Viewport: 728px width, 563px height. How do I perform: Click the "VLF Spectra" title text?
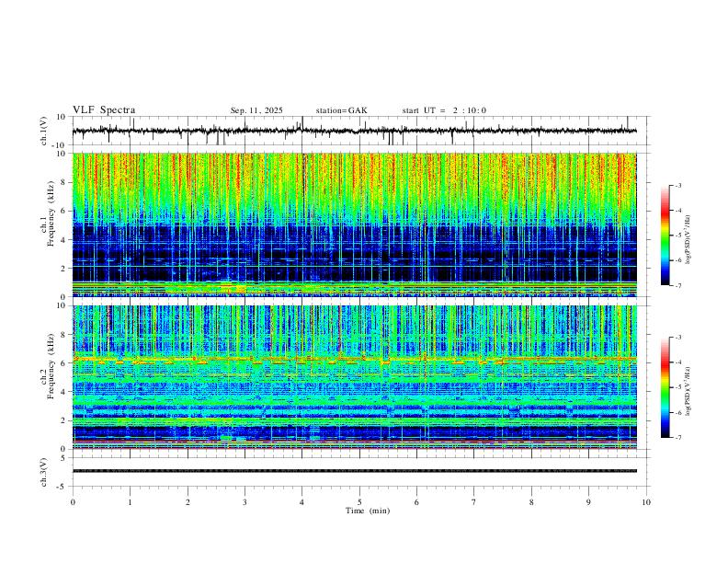104,110
